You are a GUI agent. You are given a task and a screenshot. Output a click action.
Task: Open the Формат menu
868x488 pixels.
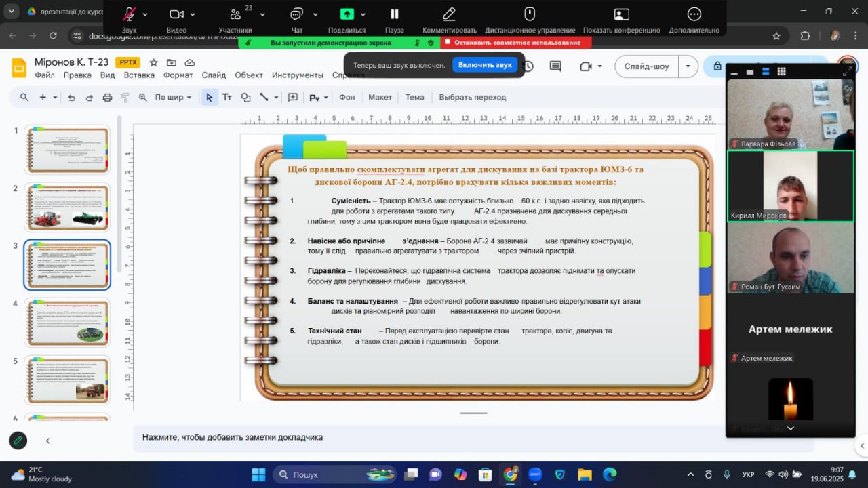coord(178,75)
